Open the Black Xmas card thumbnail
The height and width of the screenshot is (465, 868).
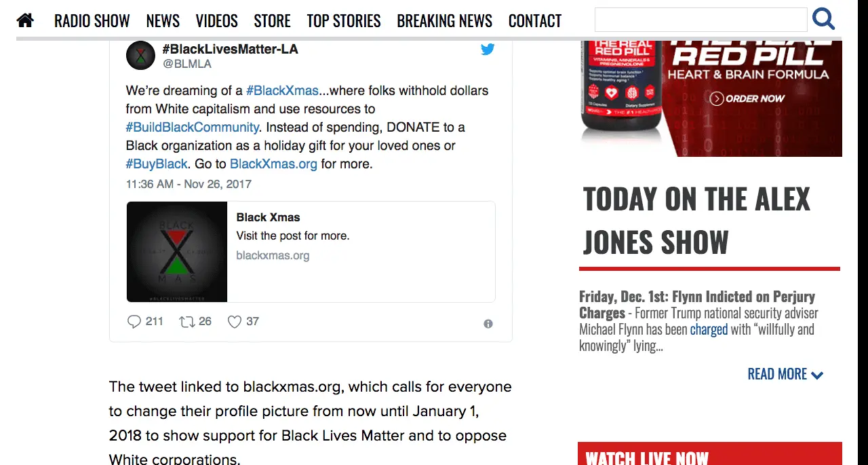[x=177, y=252]
